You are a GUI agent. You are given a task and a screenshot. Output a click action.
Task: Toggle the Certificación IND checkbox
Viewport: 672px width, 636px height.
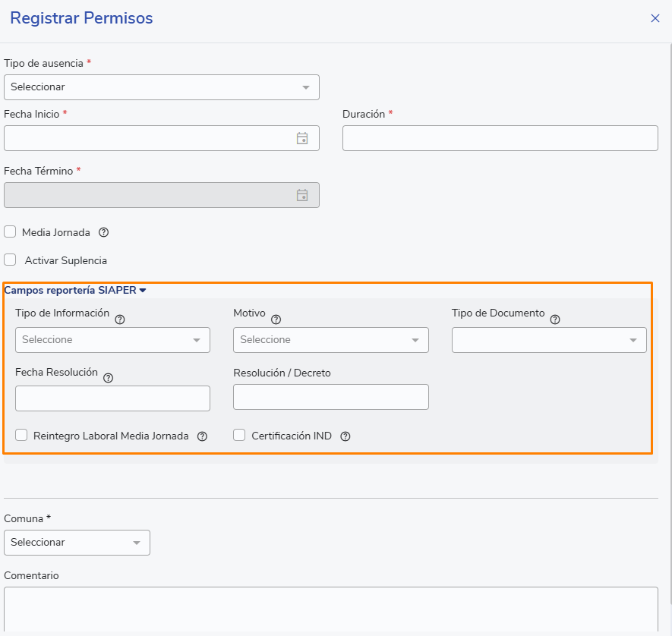[239, 435]
